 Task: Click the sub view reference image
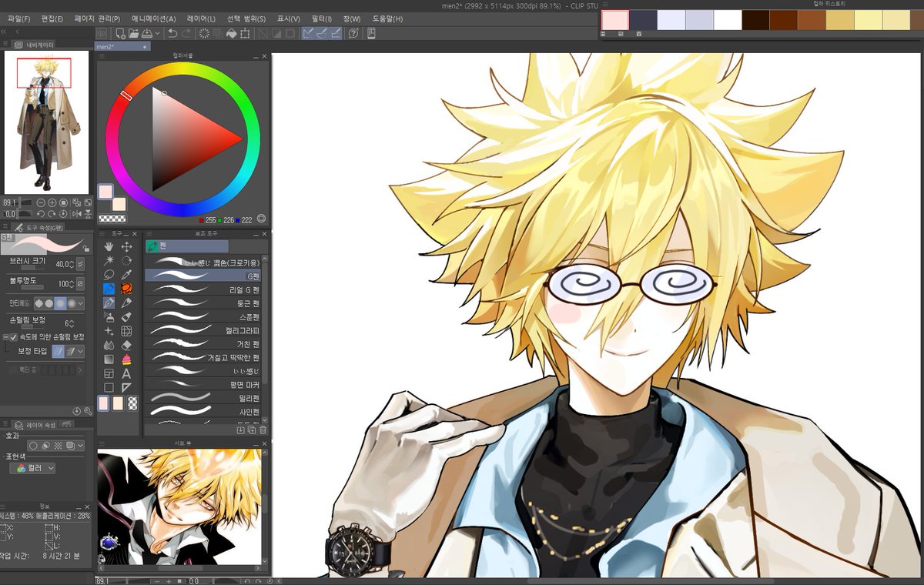pos(179,506)
